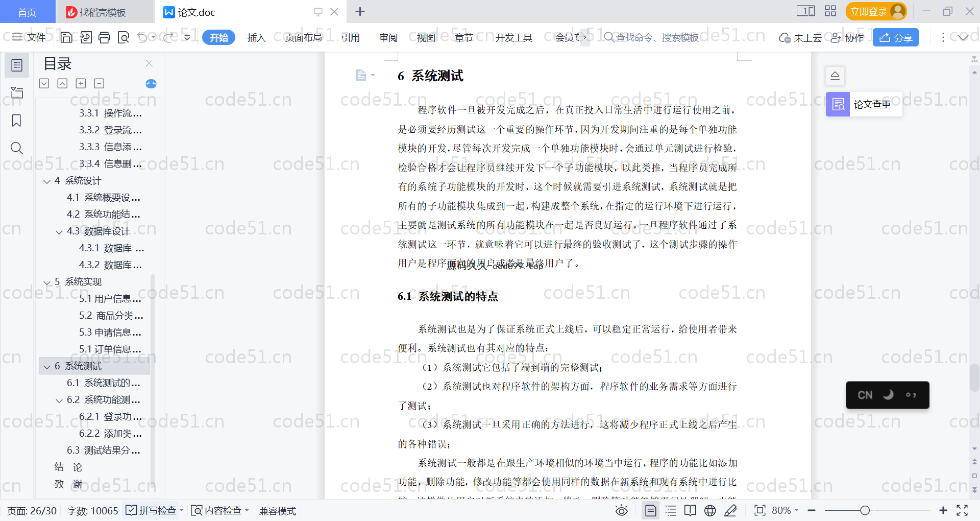Open the outline/TOC sidebar panel icon
Image resolution: width=980 pixels, height=521 pixels.
17,65
